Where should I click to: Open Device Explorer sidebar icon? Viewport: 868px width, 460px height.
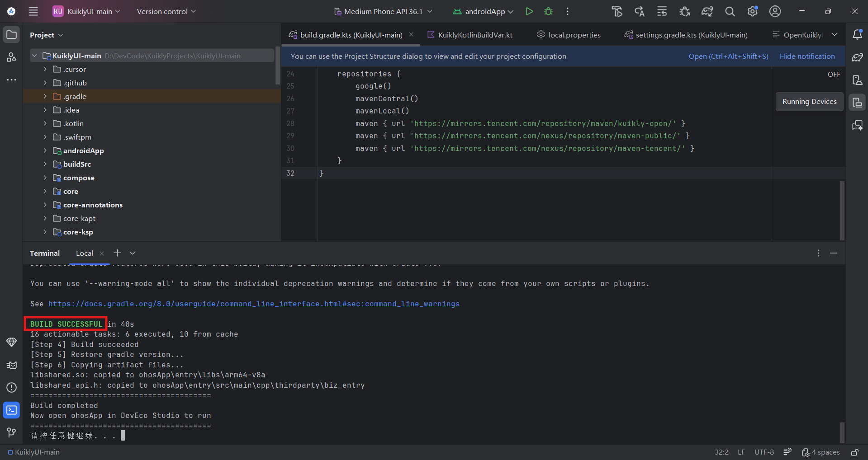point(857,80)
